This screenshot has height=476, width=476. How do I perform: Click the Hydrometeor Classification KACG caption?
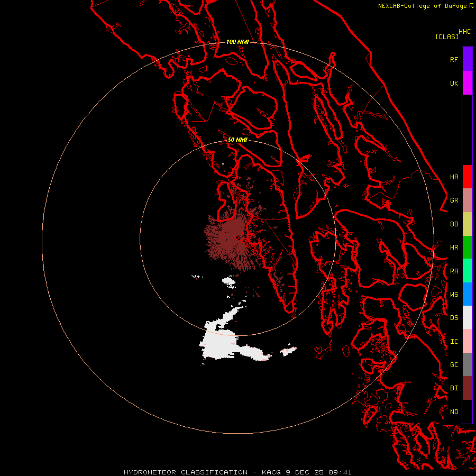[237, 472]
